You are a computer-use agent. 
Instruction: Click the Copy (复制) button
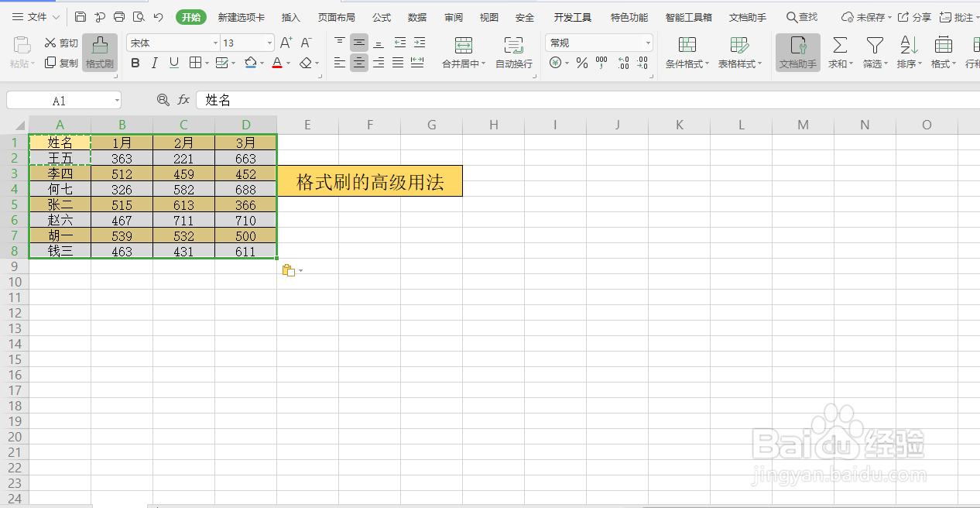[61, 63]
